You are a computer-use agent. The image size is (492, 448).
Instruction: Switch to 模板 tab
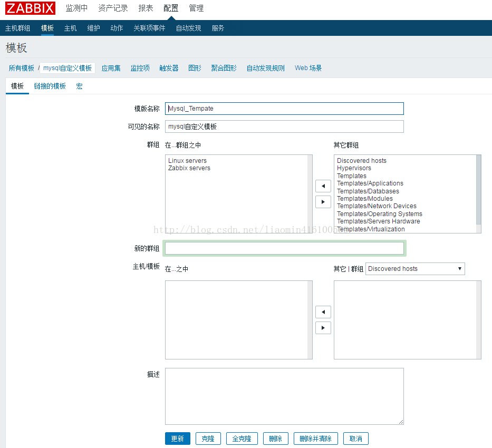17,86
